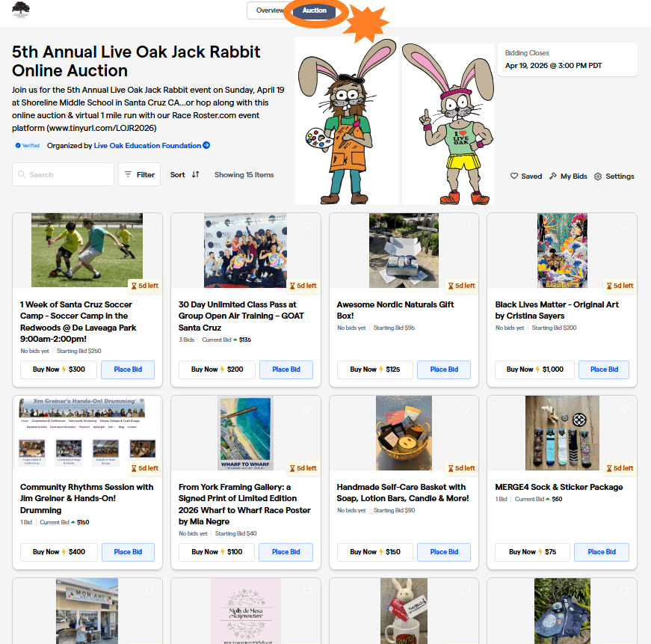Viewport: 651px width, 644px height.
Task: Click arrow icon next to Live Oak Education Foundation
Action: click(x=206, y=145)
